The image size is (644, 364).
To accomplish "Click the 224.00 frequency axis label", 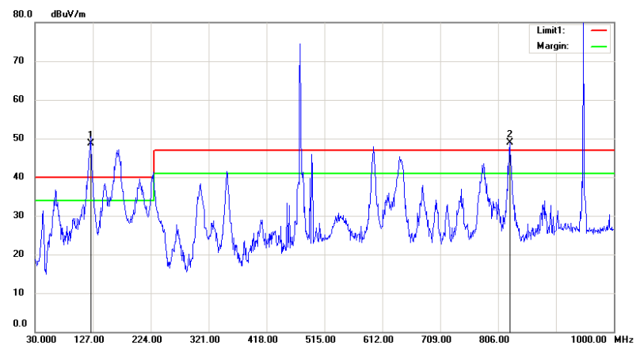I will (147, 339).
